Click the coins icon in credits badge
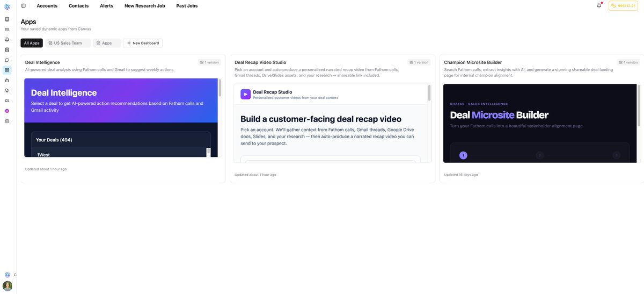Viewport: 644px width, 294px height. (613, 5)
